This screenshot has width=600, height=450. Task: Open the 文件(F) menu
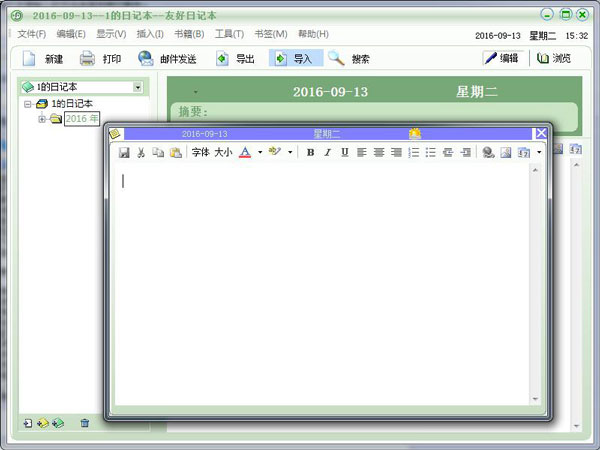tap(32, 34)
